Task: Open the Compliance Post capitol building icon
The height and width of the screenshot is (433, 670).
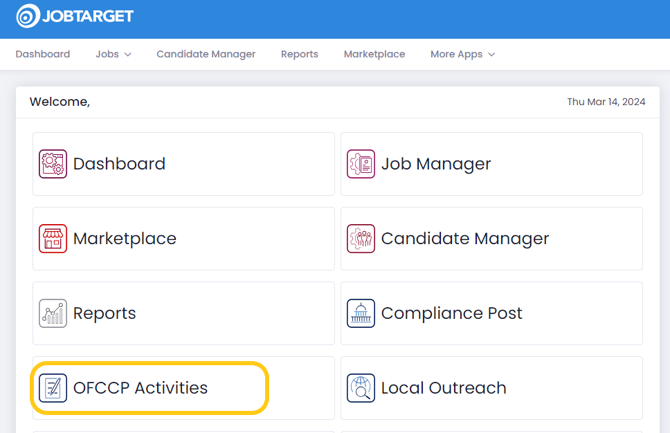Action: (x=361, y=313)
